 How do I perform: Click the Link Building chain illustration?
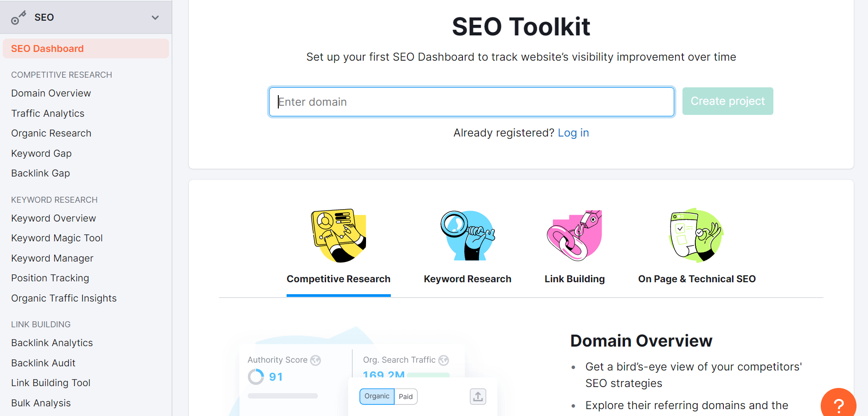click(575, 235)
